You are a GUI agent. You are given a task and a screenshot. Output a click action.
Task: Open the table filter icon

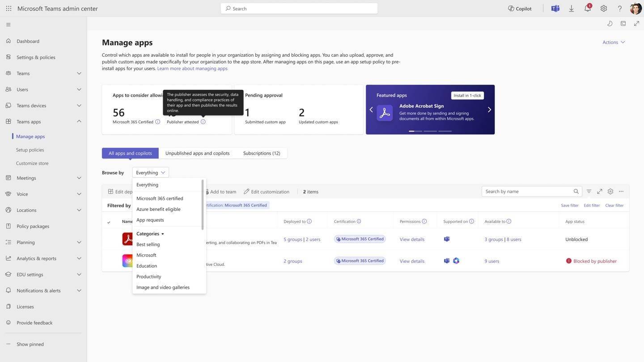(x=589, y=191)
